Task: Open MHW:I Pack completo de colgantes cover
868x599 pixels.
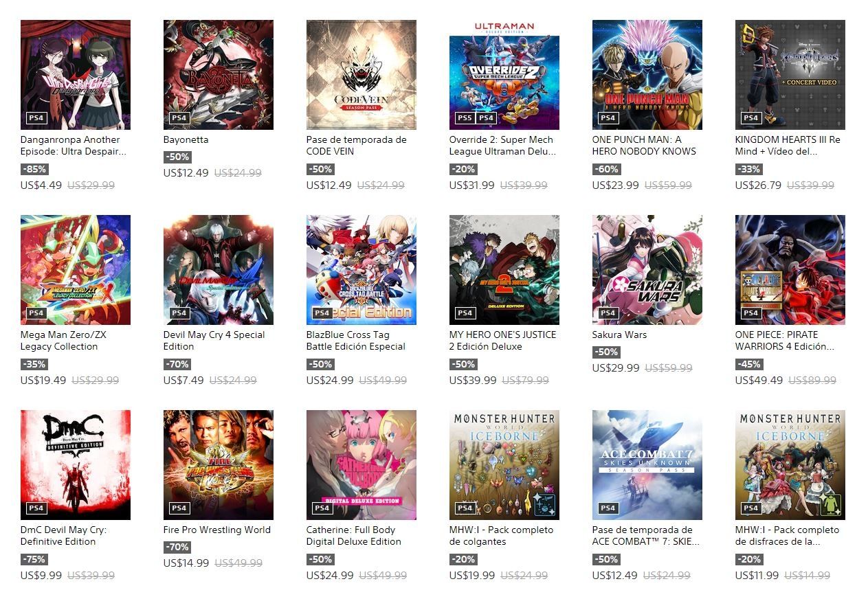Action: 504,465
